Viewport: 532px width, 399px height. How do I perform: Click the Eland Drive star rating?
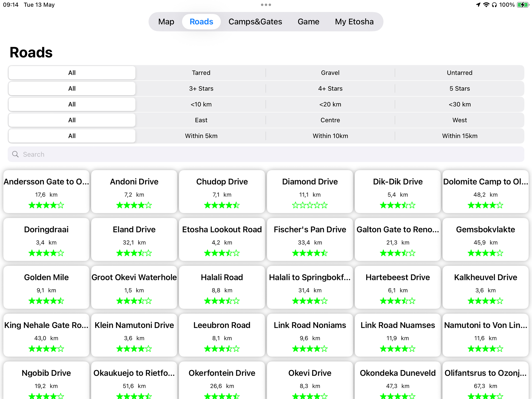(x=134, y=253)
